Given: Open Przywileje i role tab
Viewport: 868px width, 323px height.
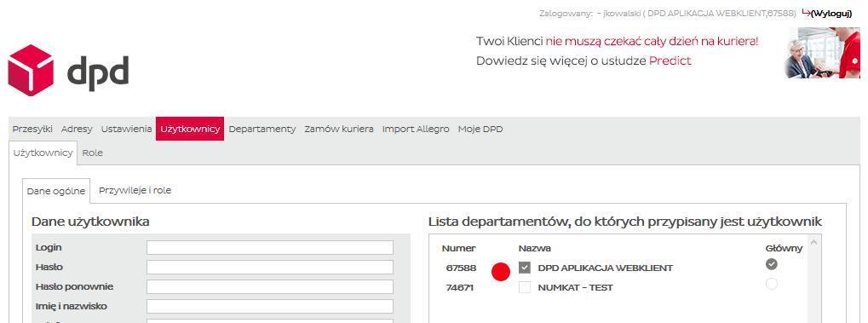Looking at the screenshot, I should click(135, 191).
